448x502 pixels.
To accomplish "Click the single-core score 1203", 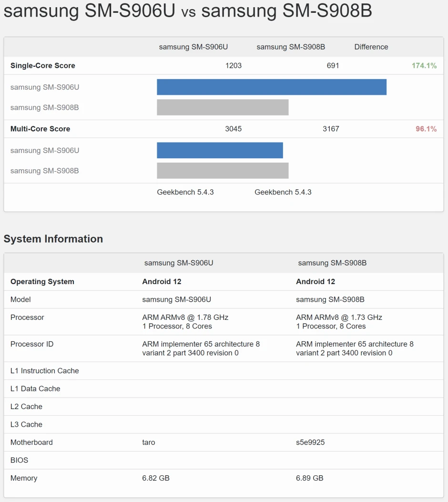I will point(234,66).
